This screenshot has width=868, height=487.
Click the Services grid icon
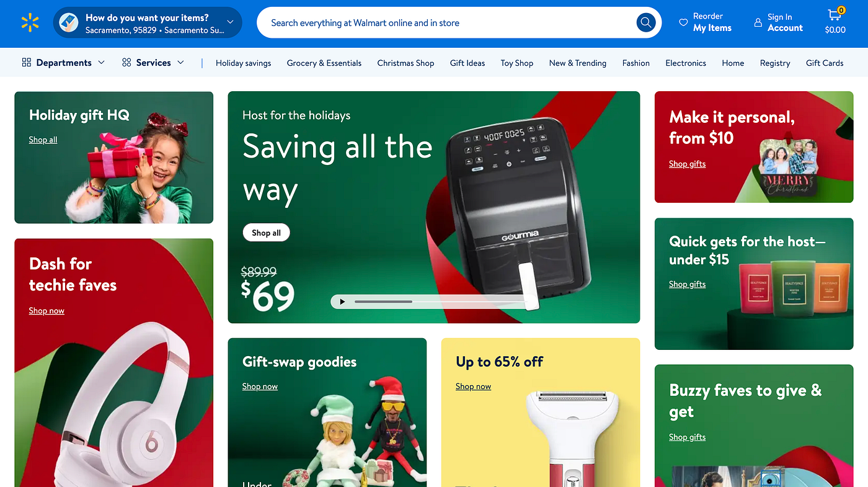tap(126, 63)
